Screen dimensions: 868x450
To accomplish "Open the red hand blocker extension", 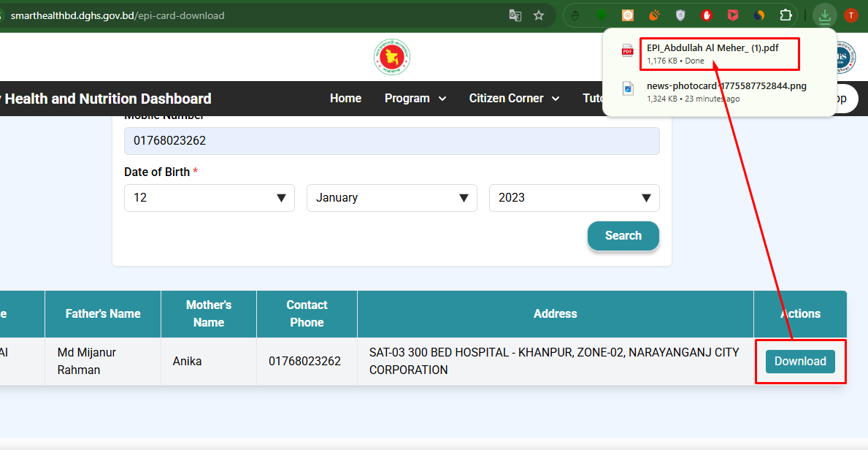I will pyautogui.click(x=706, y=15).
